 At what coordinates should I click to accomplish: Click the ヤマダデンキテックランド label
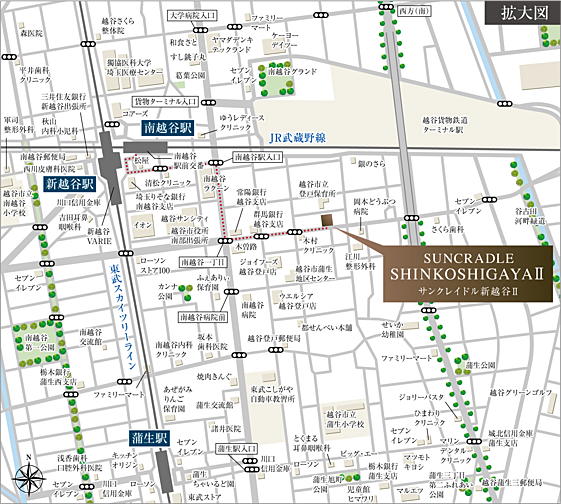pos(233,44)
